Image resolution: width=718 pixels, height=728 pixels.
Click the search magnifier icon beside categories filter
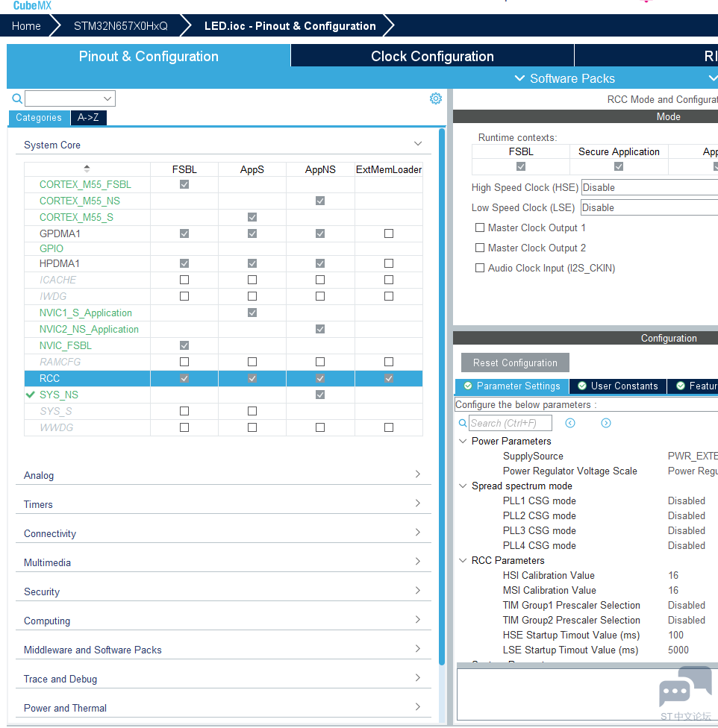tap(16, 98)
